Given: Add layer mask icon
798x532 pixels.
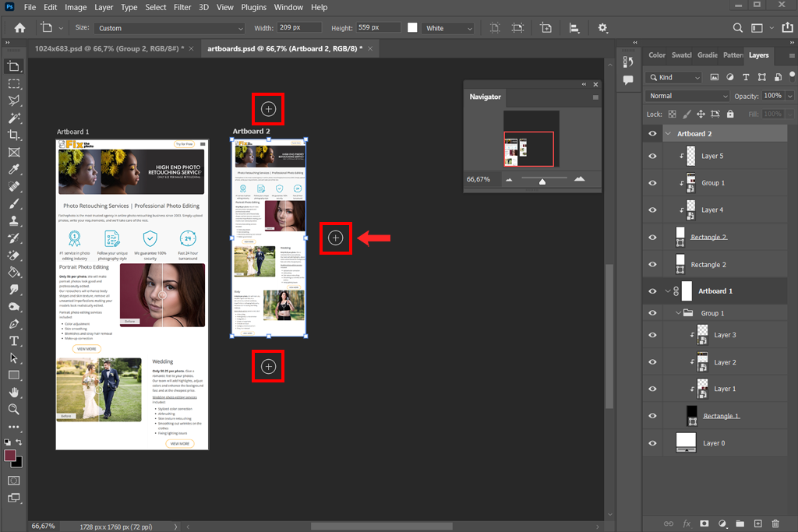Looking at the screenshot, I should click(x=704, y=523).
